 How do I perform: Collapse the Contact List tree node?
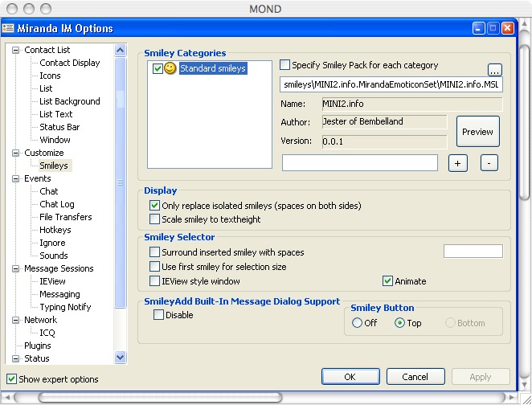coord(16,50)
